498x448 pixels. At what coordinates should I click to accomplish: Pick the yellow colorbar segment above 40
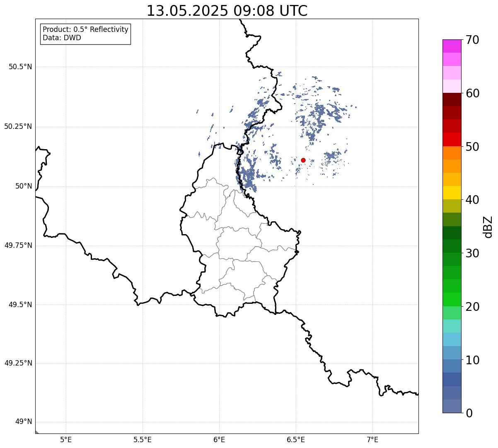click(452, 193)
